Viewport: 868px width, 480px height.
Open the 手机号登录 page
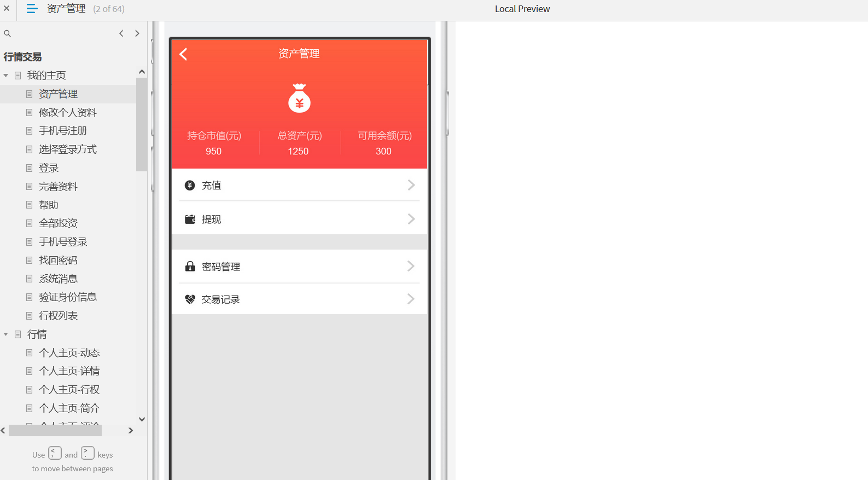coord(63,242)
